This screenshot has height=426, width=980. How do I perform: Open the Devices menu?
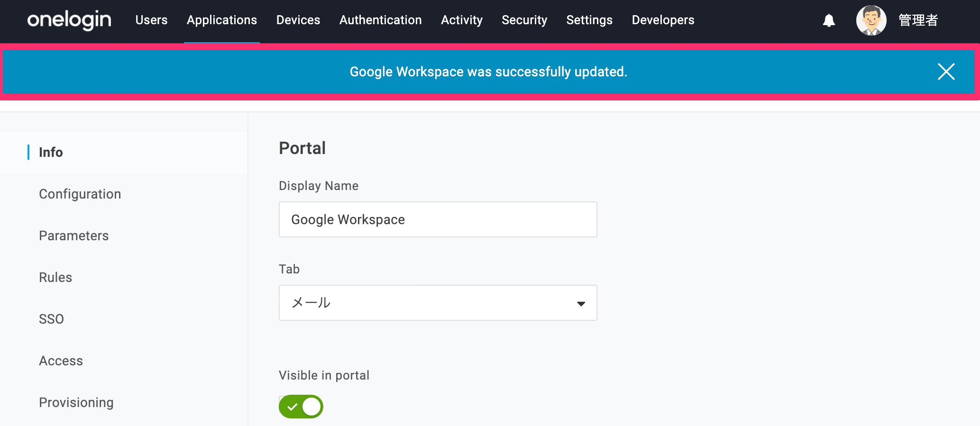(298, 20)
